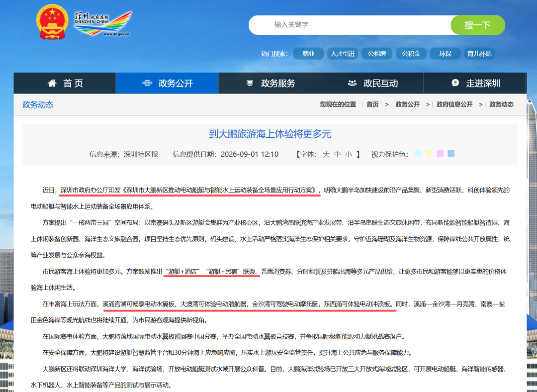Pick the pale yellow eye-protection color
This screenshot has height=392, width=537.
429,153
